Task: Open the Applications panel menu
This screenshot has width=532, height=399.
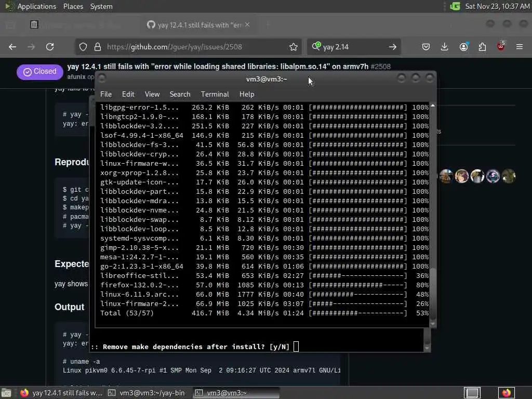Action: click(37, 6)
